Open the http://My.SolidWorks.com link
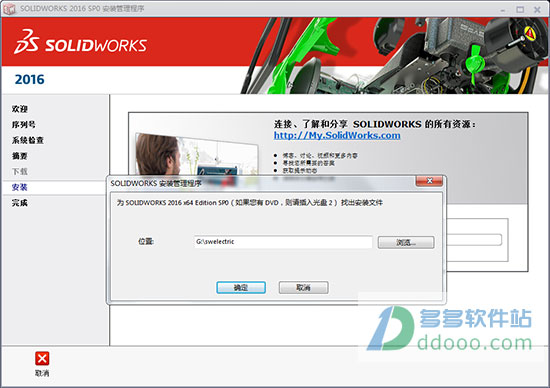Image resolution: width=550 pixels, height=388 pixels. pos(337,135)
